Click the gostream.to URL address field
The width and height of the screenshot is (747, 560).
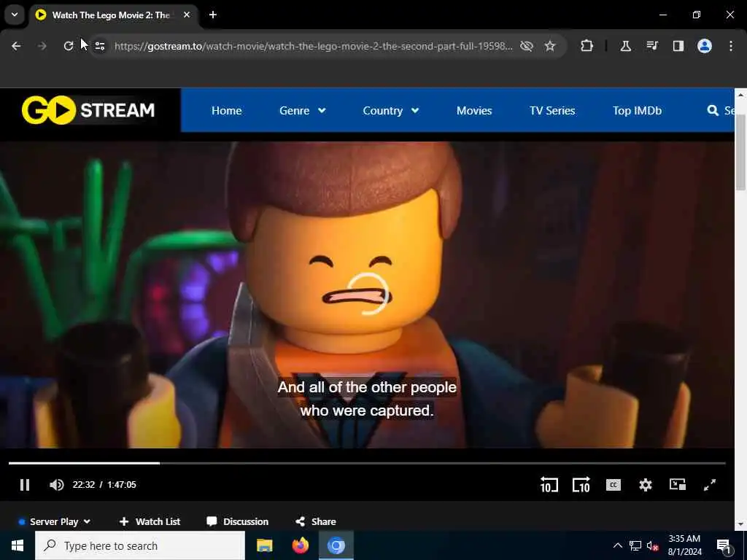coord(314,46)
